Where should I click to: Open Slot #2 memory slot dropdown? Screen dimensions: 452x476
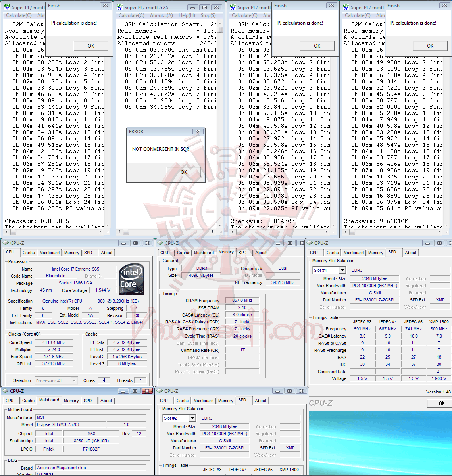pos(192,418)
